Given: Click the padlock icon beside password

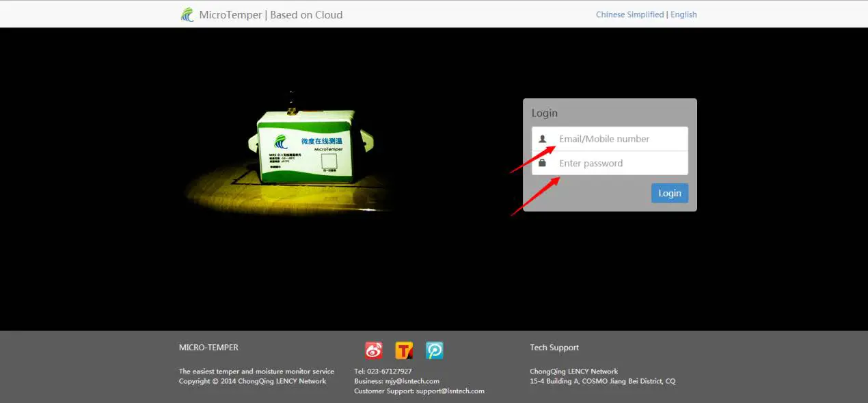Looking at the screenshot, I should point(543,163).
